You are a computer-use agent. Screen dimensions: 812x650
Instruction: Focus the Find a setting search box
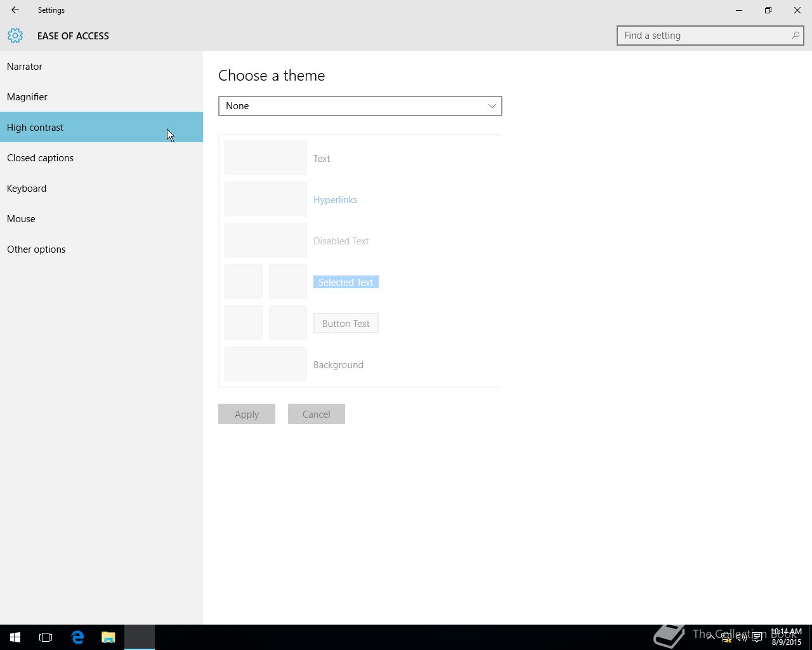pyautogui.click(x=710, y=36)
